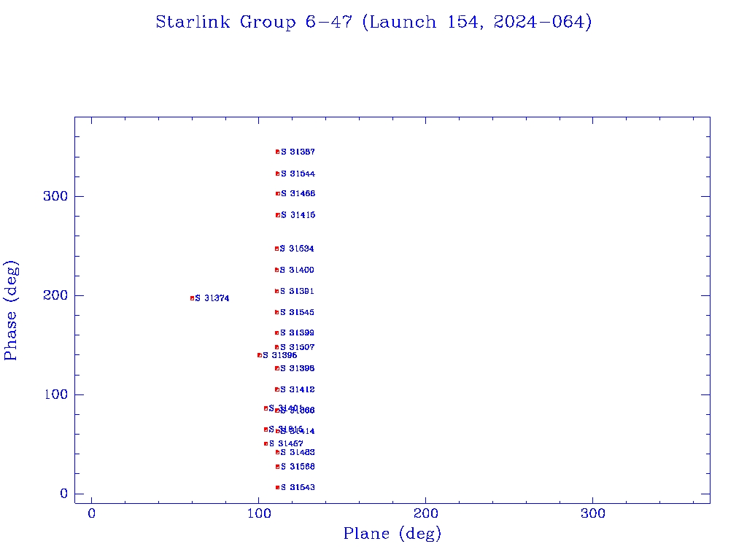Select the S 31396 data point marker

tap(259, 355)
